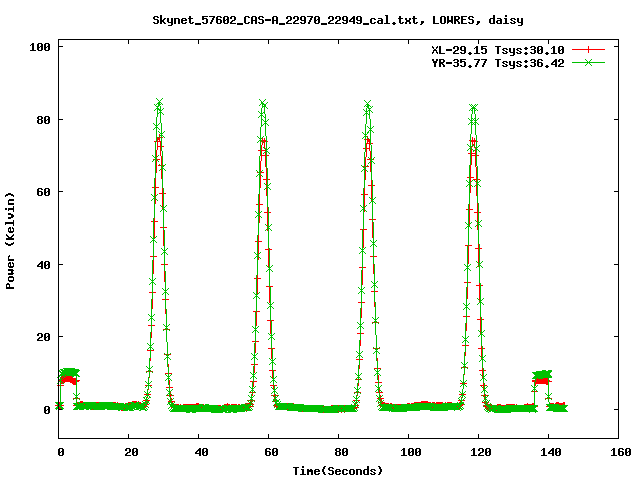This screenshot has width=640, height=480.
Task: Click the Time(Seconds) x-axis label
Action: pyautogui.click(x=338, y=471)
